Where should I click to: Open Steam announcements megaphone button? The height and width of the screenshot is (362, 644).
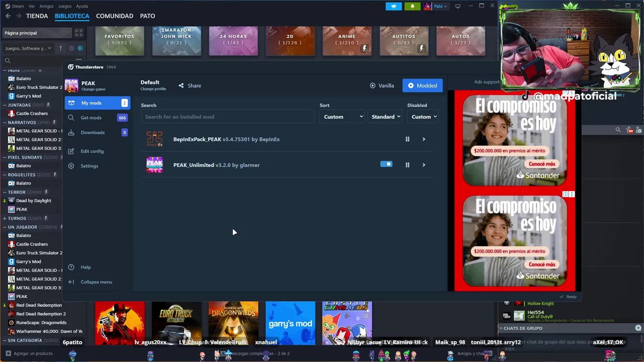coord(394,6)
